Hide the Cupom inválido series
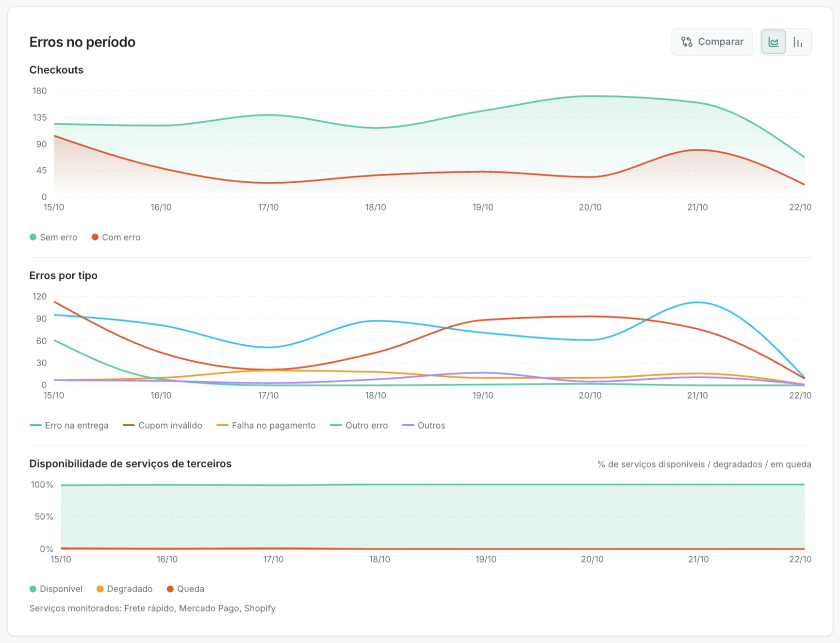The width and height of the screenshot is (840, 643). pos(163,425)
